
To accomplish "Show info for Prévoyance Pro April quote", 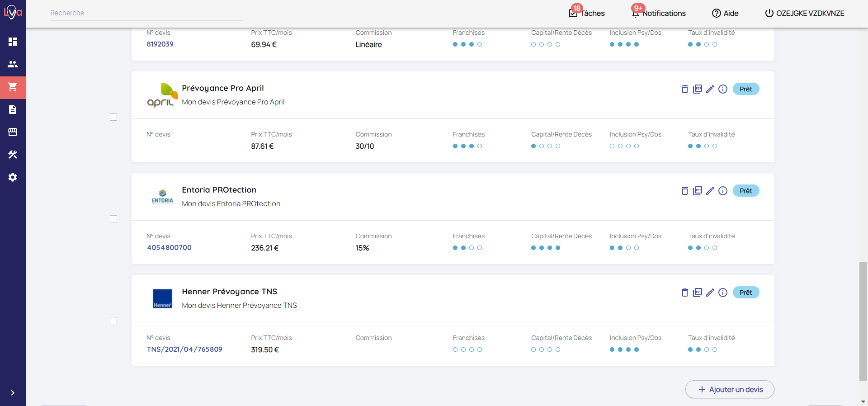I will (723, 89).
